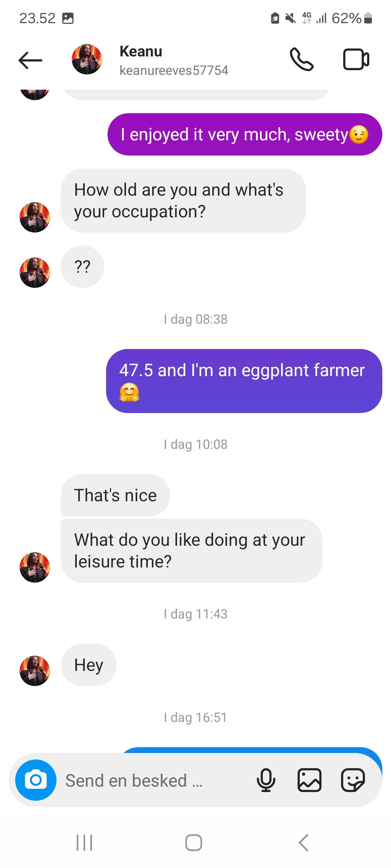The image size is (391, 868).
Task: Open the keanureeves57754 username link
Action: pyautogui.click(x=174, y=71)
